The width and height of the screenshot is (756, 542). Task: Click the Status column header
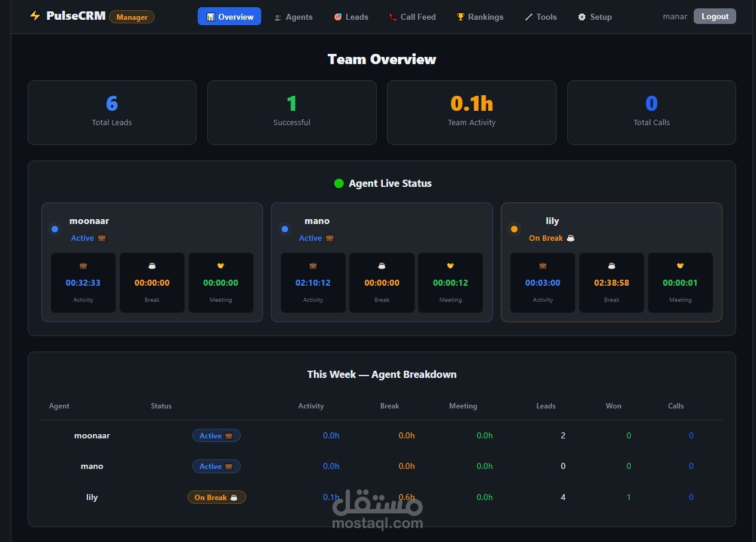[161, 406]
